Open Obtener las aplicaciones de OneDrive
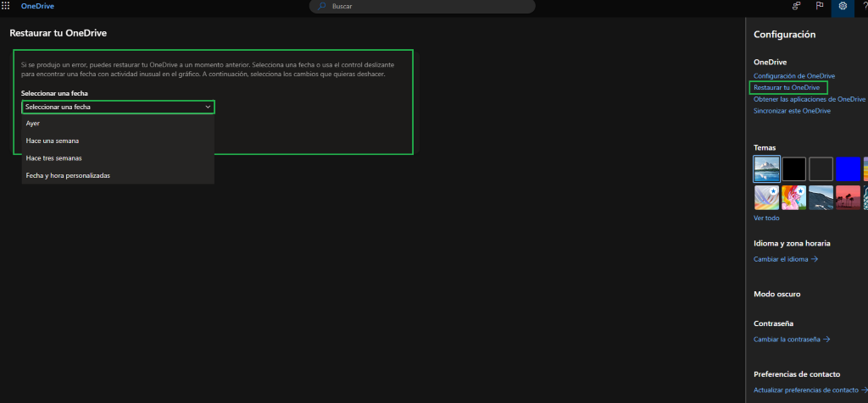This screenshot has height=403, width=868. (810, 99)
